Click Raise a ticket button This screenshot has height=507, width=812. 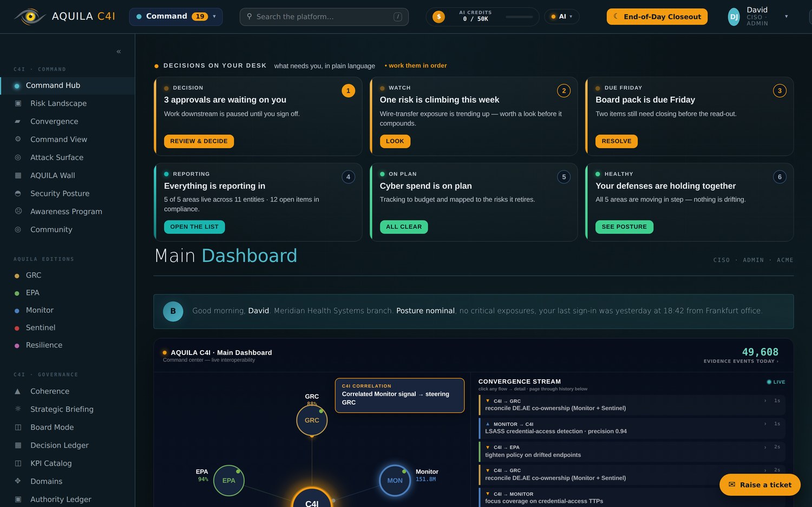pos(760,485)
